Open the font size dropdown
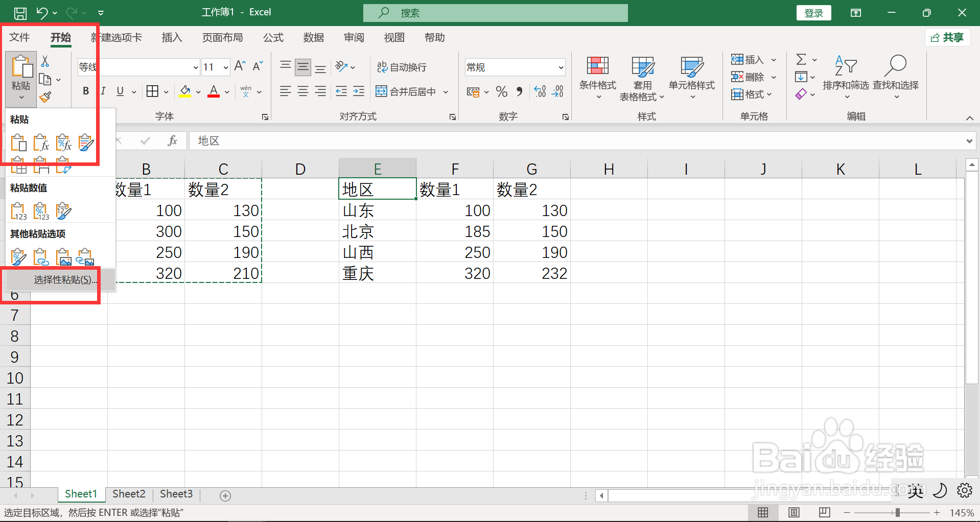Image resolution: width=980 pixels, height=522 pixels. (226, 67)
